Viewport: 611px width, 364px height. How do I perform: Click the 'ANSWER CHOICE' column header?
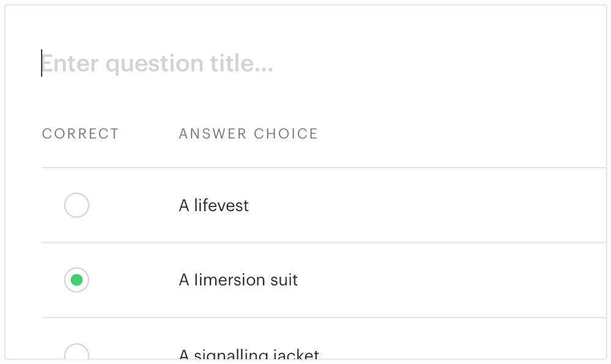click(248, 134)
